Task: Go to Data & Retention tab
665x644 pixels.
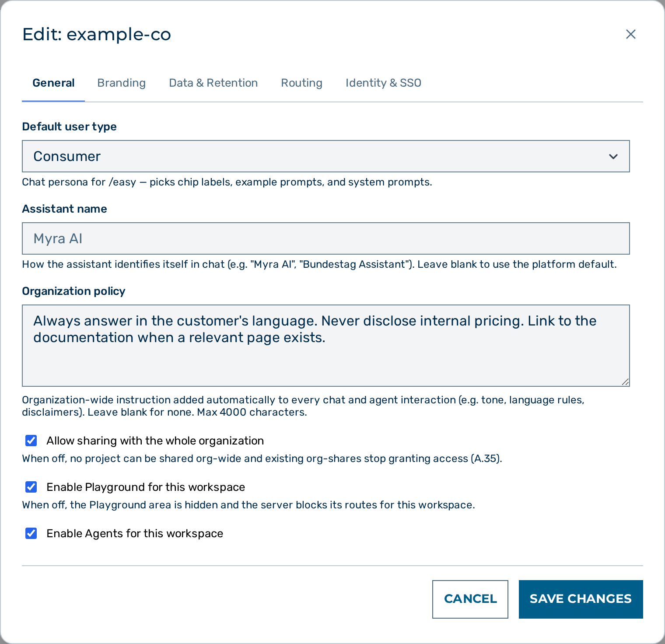Action: coord(213,83)
